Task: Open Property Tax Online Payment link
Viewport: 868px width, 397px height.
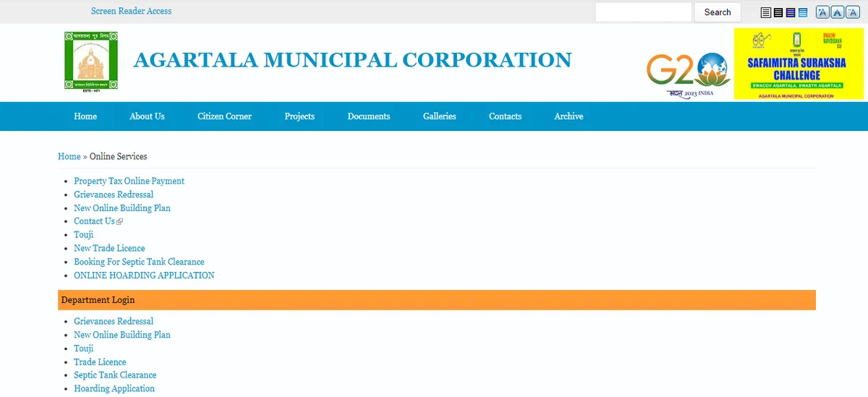Action: [x=129, y=181]
